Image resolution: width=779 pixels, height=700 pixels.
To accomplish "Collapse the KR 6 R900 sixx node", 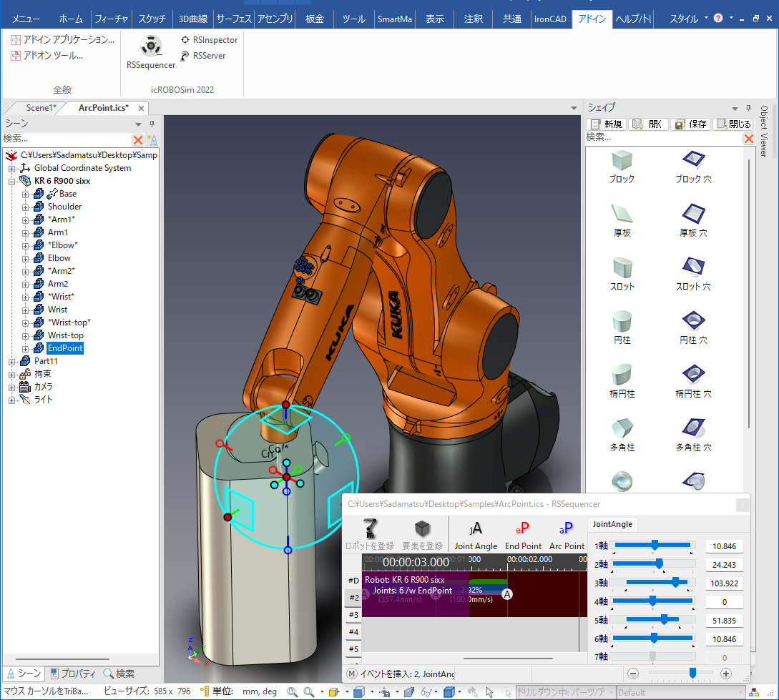I will click(12, 182).
